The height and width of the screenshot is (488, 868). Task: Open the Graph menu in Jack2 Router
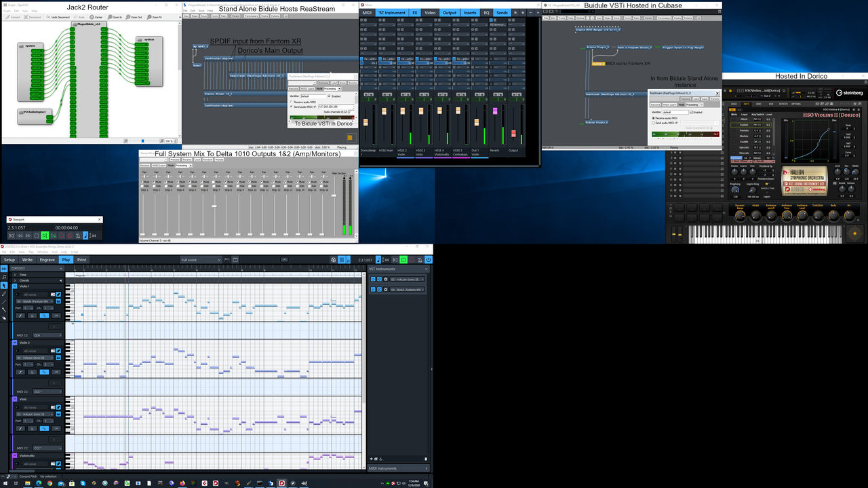(7, 11)
